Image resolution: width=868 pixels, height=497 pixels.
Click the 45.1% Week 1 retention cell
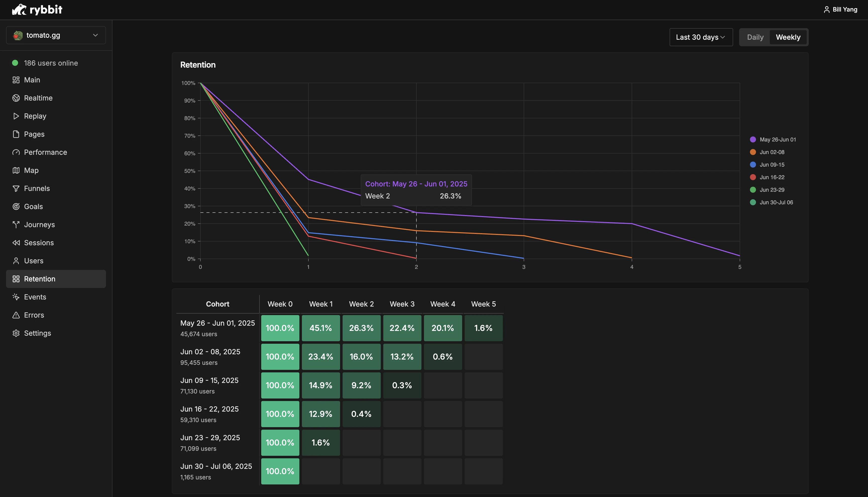tap(321, 328)
